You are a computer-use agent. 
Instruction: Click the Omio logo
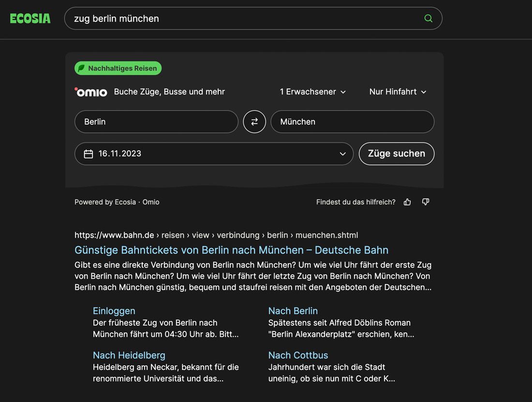click(91, 92)
